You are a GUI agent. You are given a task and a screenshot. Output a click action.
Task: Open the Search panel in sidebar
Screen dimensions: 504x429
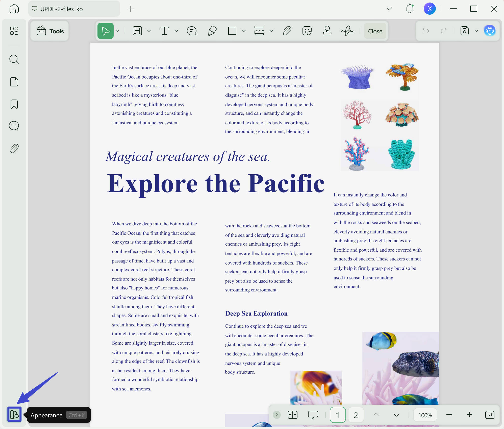point(14,59)
